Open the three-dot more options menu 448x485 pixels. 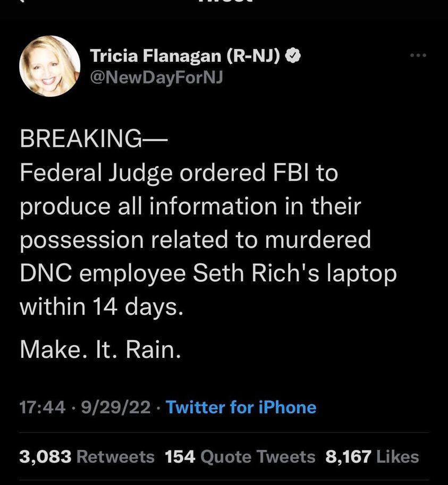[x=418, y=55]
